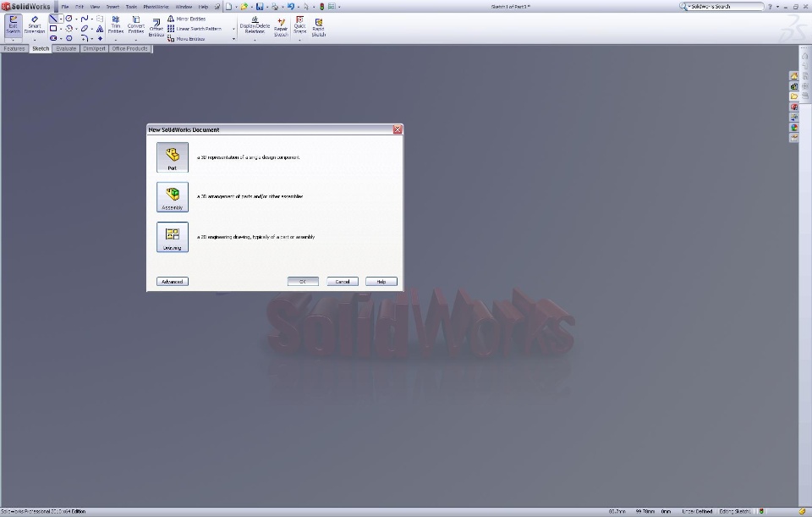
Task: Click the Open file toolbar icon
Action: (x=244, y=7)
